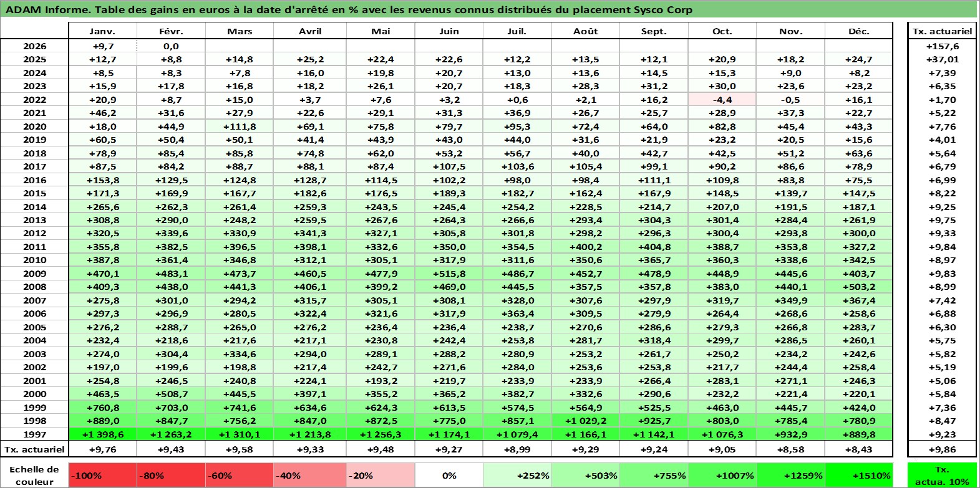Screen dimensions: 980x488
Task: Click the '+9,76' January actuarial rate
Action: [x=102, y=449]
